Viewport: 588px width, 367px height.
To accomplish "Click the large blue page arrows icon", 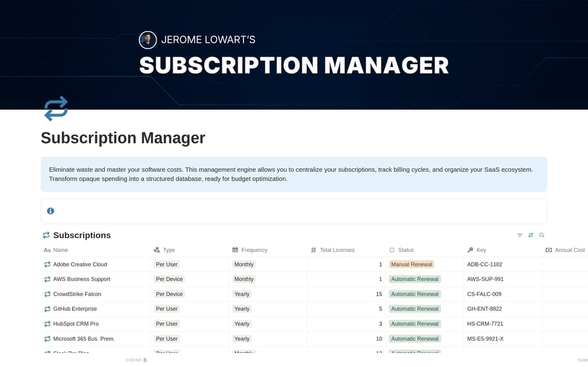I will [x=56, y=109].
